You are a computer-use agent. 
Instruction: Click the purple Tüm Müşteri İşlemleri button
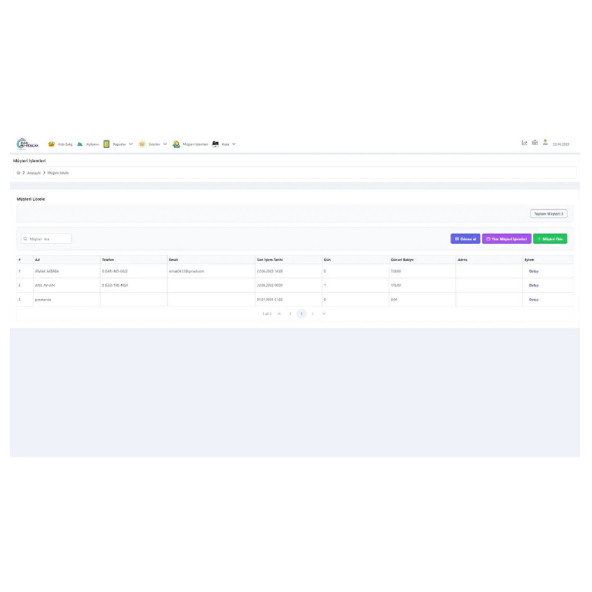click(506, 239)
